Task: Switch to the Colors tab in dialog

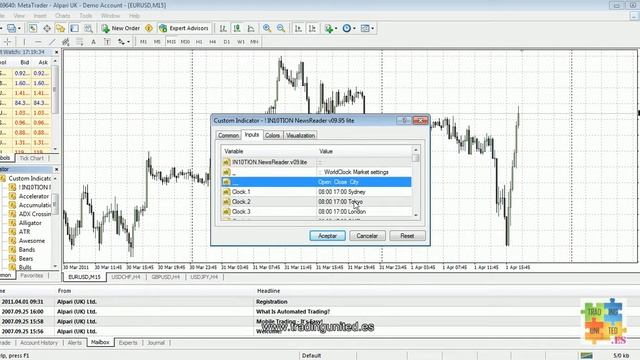Action: (x=272, y=135)
